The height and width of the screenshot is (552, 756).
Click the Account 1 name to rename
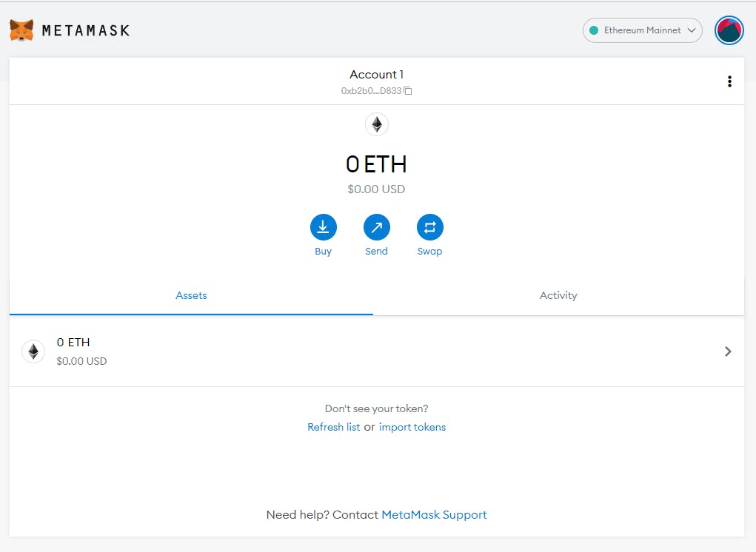(376, 74)
